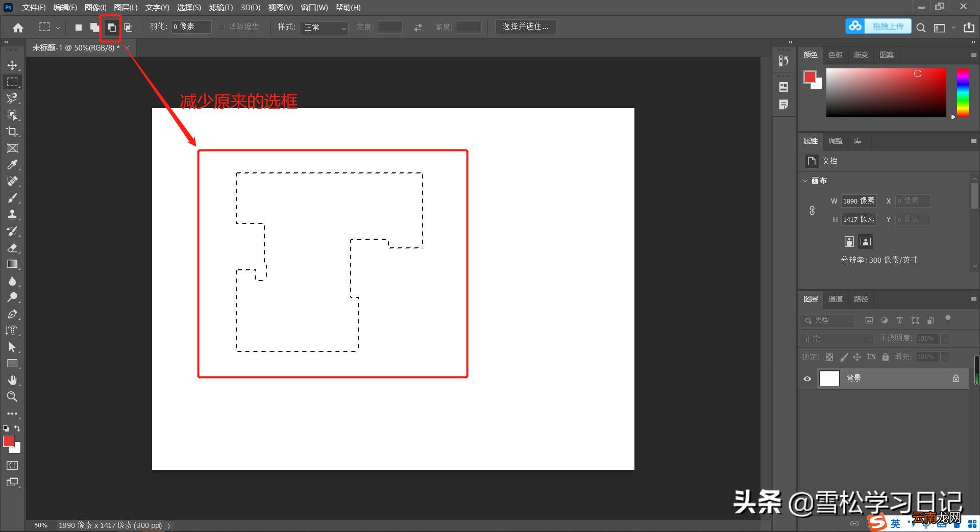Open the 样式 style dropdown
The width and height of the screenshot is (980, 532).
pos(325,27)
